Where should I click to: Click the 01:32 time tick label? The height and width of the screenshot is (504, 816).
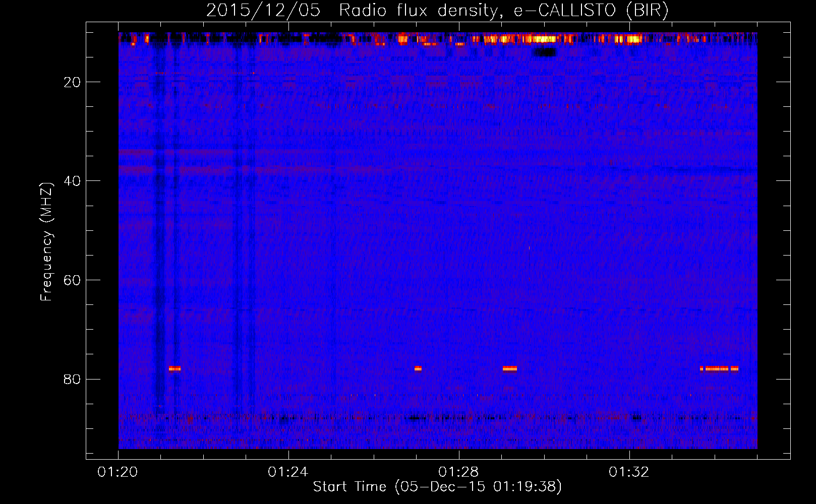click(x=629, y=472)
